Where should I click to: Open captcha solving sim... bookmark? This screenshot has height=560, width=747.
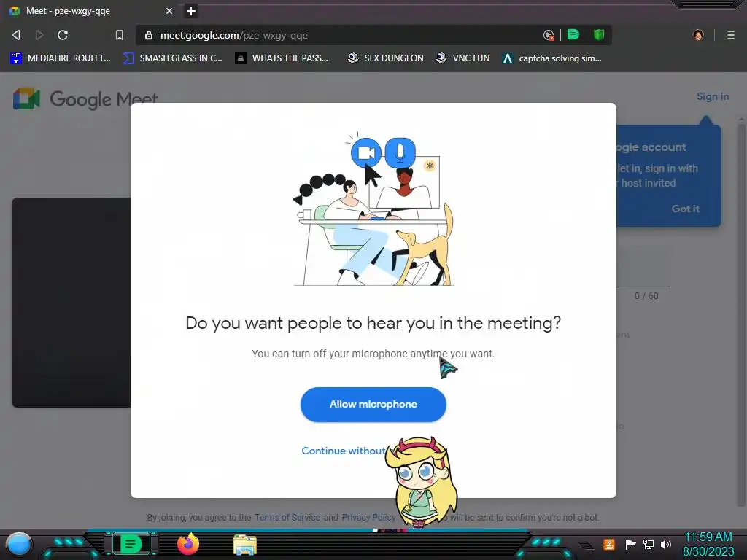[x=552, y=58]
